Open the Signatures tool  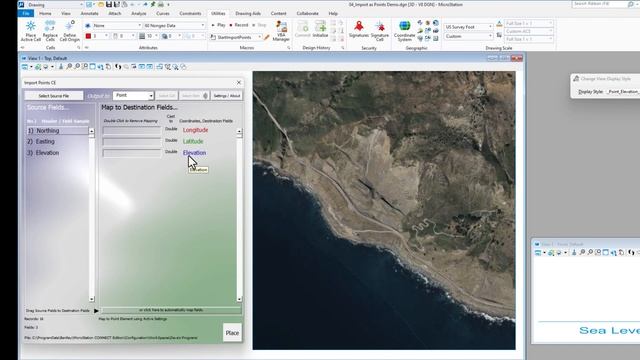pyautogui.click(x=359, y=29)
